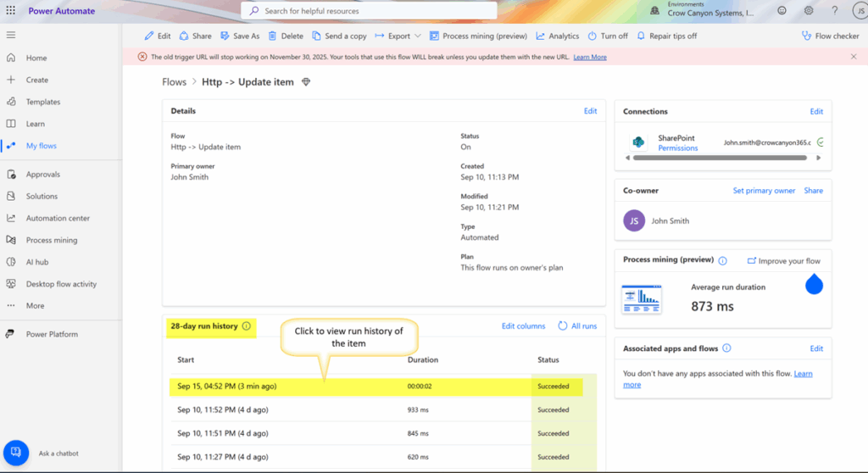
Task: Expand the More item in sidebar
Action: click(x=35, y=306)
